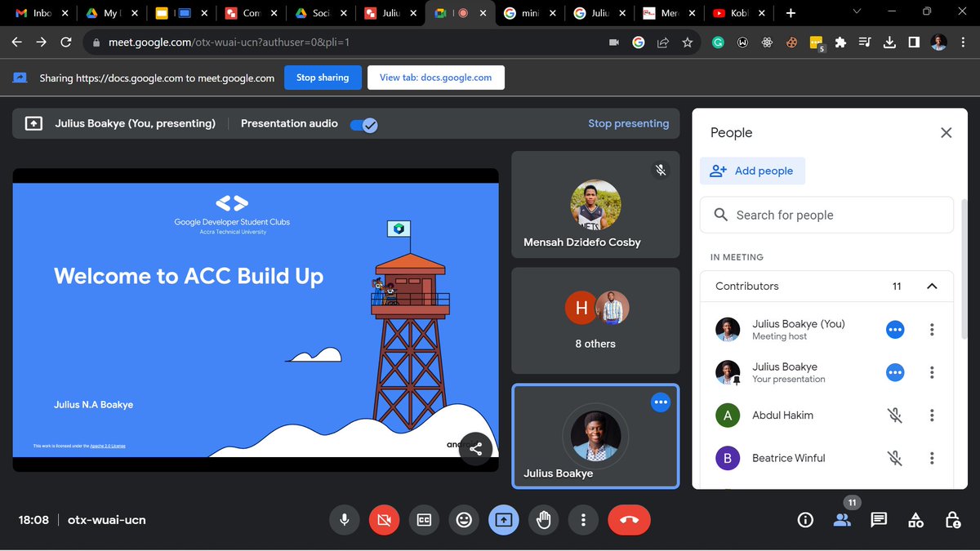
Task: Collapse the Contributors list
Action: [932, 287]
